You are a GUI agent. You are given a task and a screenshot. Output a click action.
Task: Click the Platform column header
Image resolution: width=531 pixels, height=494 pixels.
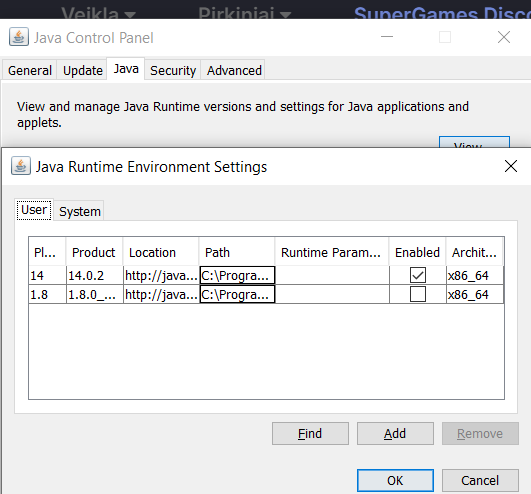coord(47,252)
